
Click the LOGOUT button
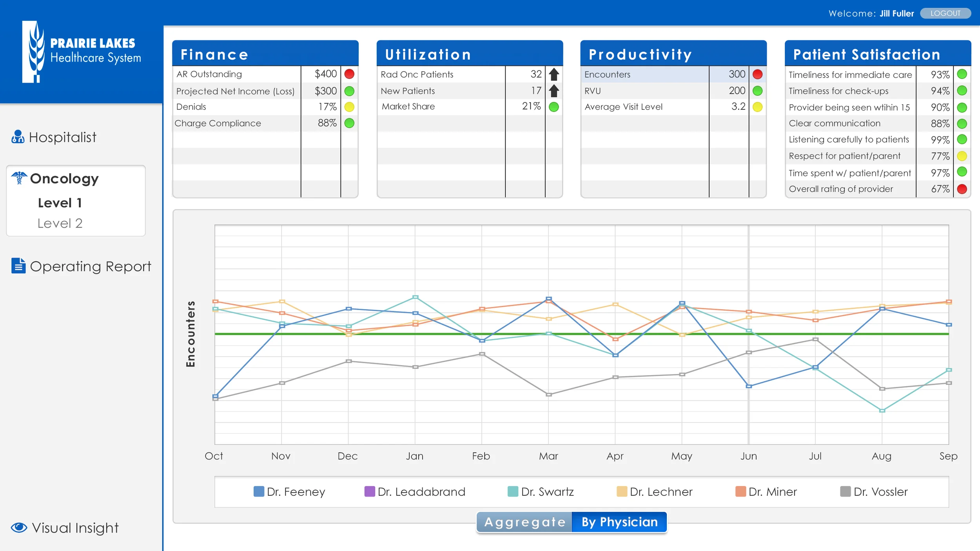click(x=946, y=13)
